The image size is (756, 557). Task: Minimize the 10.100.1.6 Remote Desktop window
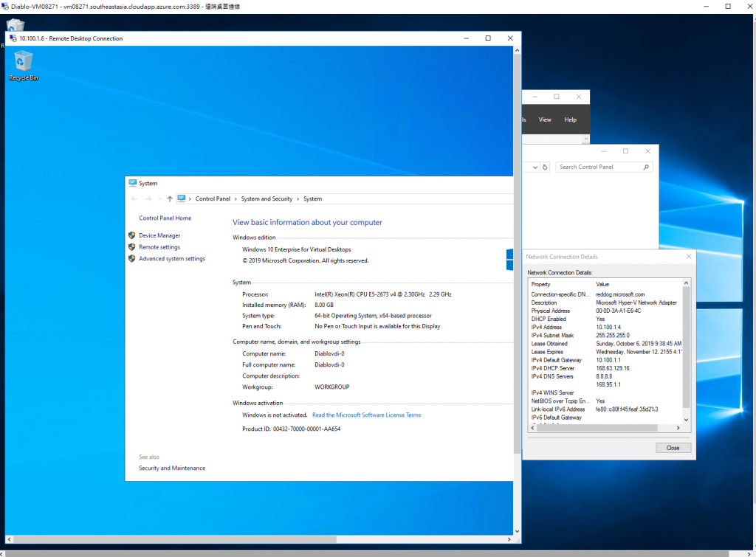[x=467, y=38]
